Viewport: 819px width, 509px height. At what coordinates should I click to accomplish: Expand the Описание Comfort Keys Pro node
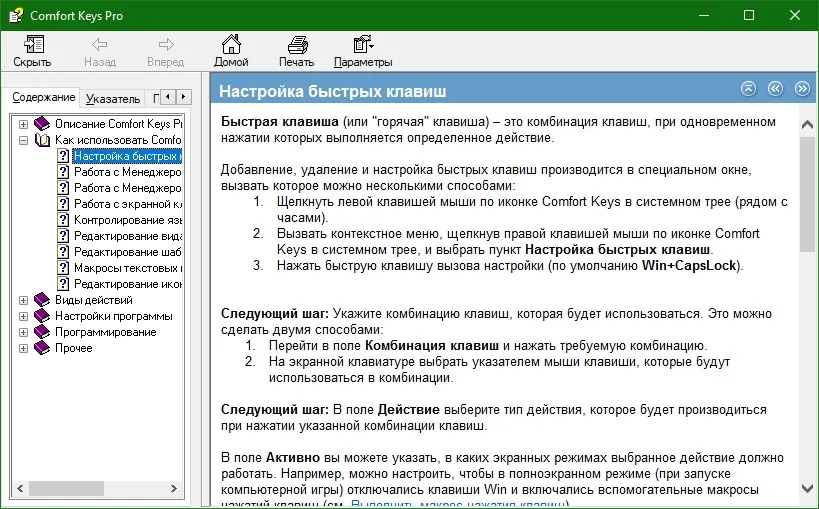(x=24, y=124)
